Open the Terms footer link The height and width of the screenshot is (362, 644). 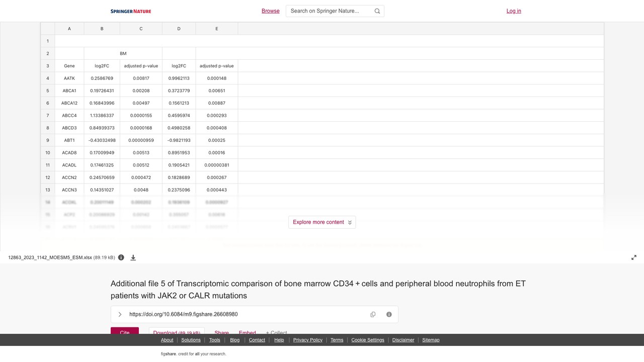tap(337, 340)
